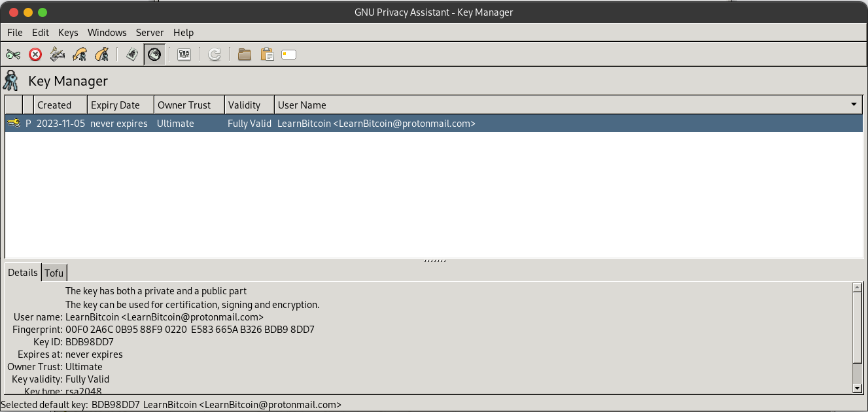
Task: Click the details scrollbar down arrow
Action: (x=858, y=388)
